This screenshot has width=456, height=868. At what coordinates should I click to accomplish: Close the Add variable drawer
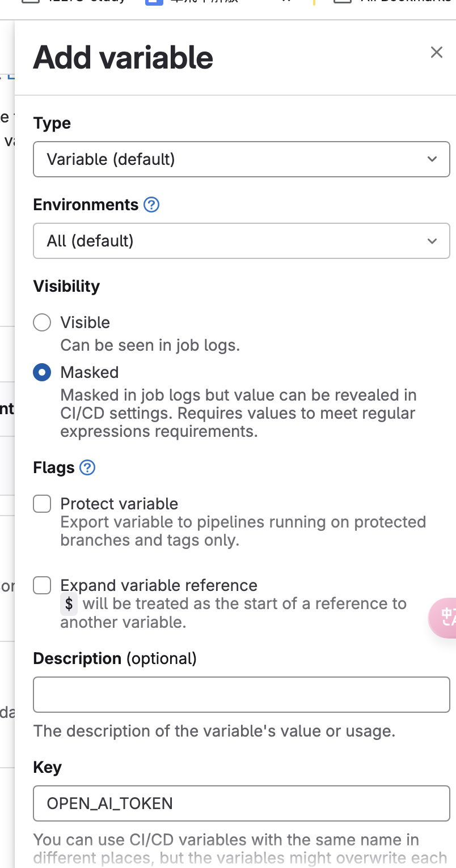click(436, 53)
